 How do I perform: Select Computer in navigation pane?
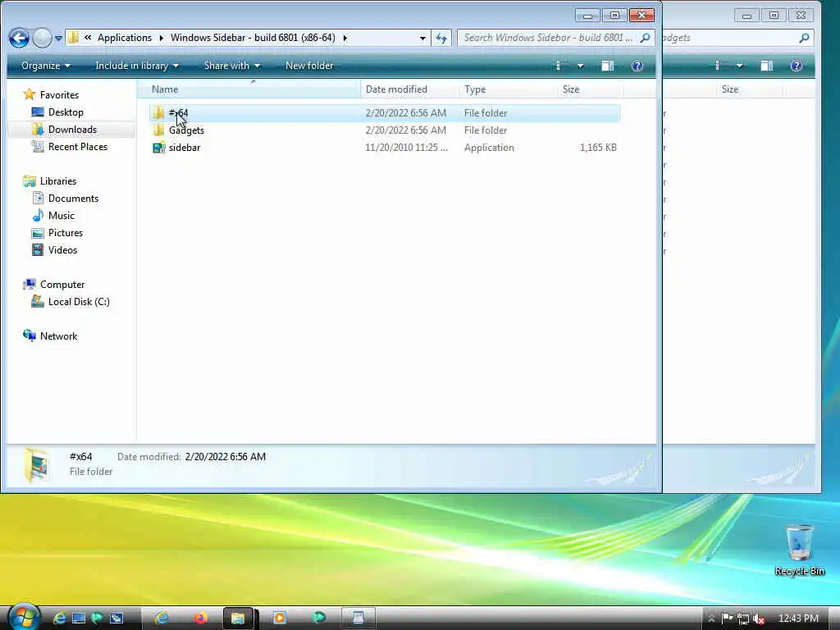[62, 285]
